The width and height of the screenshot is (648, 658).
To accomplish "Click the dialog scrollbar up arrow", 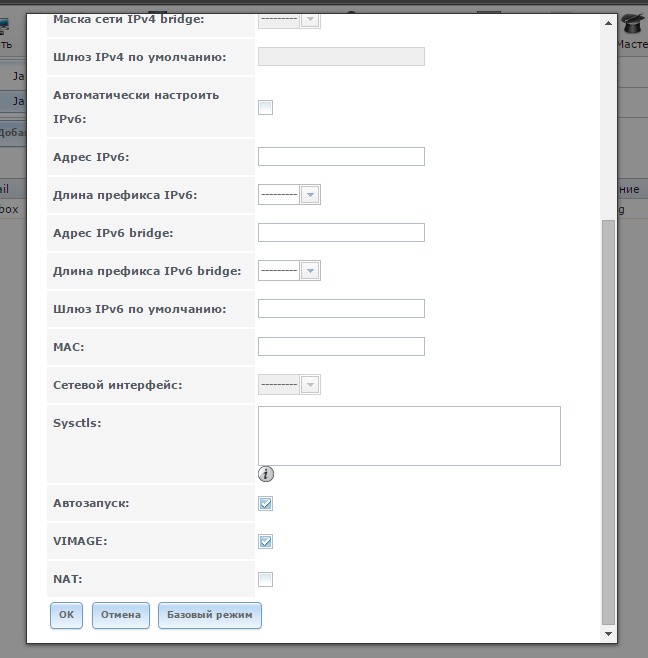I will click(x=609, y=24).
